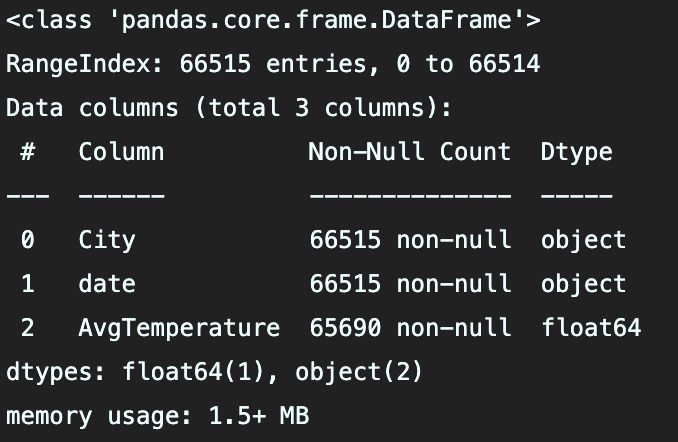Click the "City" column name

(x=106, y=240)
